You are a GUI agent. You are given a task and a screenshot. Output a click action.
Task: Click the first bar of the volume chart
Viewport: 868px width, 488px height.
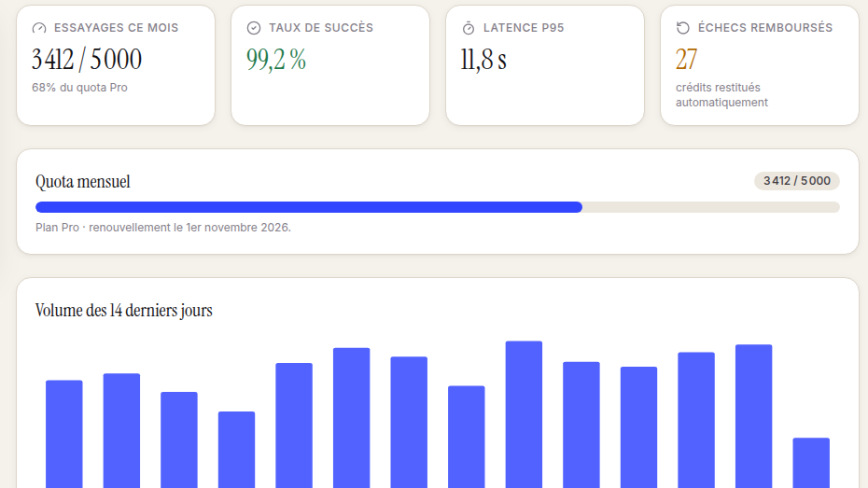(x=64, y=434)
